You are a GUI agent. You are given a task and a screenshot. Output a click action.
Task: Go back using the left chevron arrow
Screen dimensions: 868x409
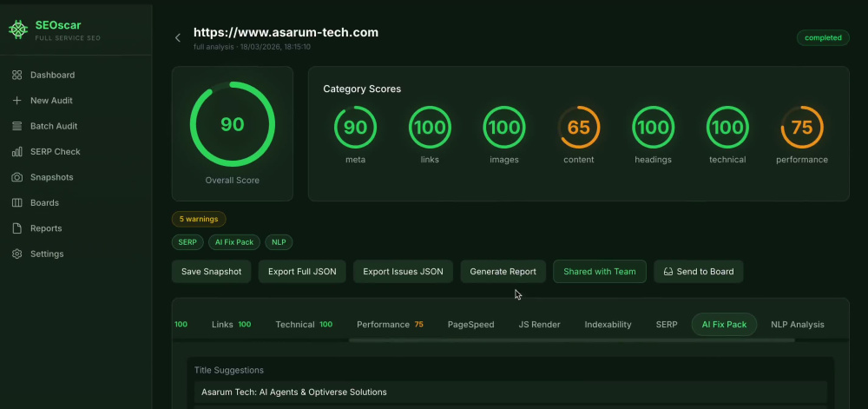point(178,37)
